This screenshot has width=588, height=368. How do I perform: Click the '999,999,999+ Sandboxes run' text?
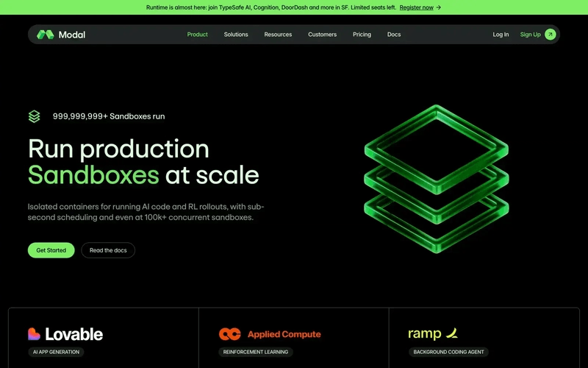(x=109, y=116)
